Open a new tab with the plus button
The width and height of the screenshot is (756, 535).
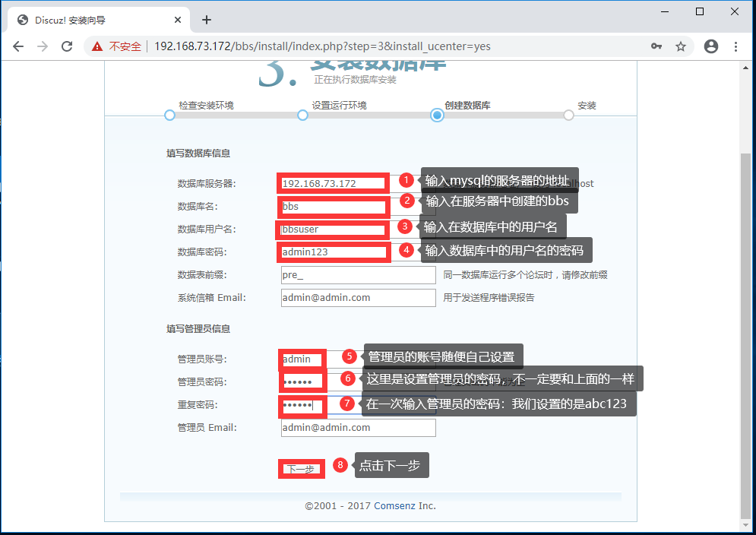click(x=206, y=20)
